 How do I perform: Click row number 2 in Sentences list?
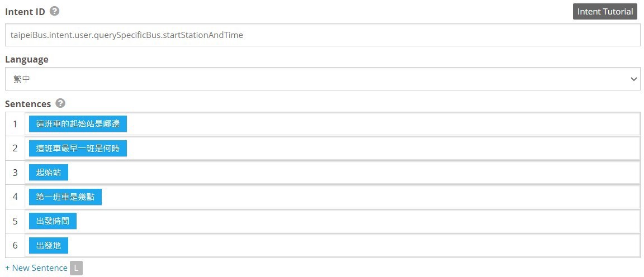pyautogui.click(x=15, y=148)
